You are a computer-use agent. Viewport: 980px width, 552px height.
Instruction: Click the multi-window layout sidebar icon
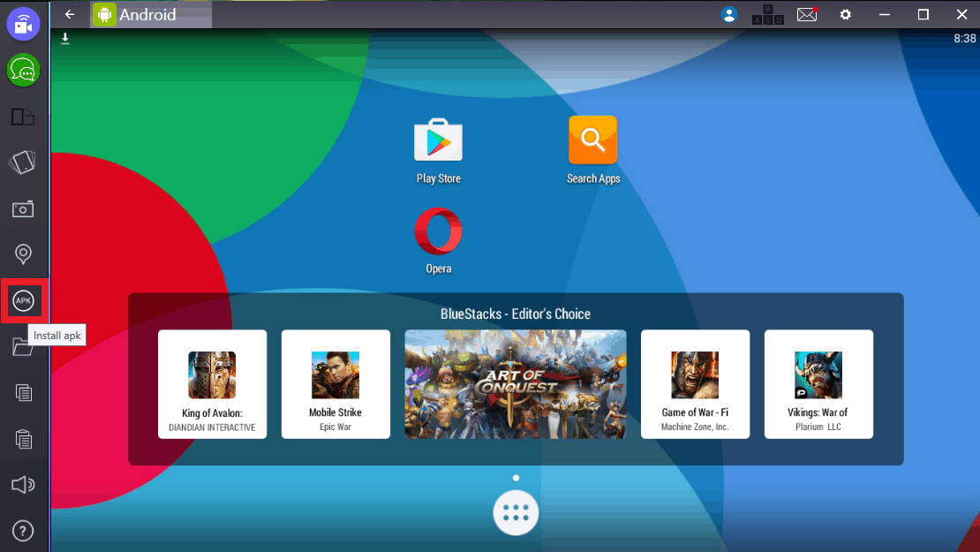coord(23,117)
